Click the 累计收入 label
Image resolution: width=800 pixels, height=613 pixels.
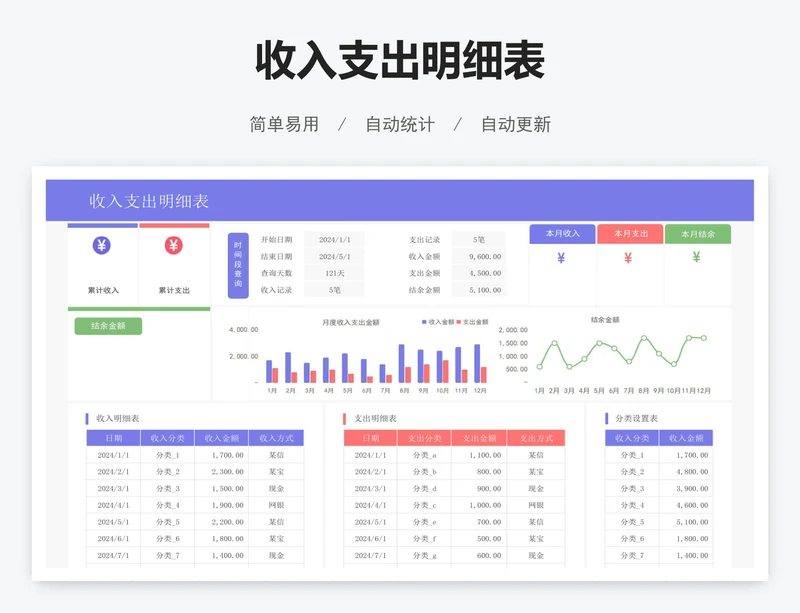(x=103, y=290)
